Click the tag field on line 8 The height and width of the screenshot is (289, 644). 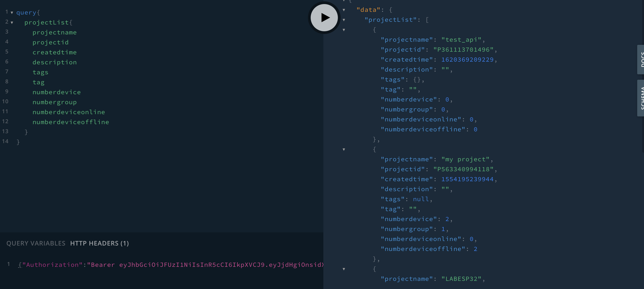[x=38, y=82]
